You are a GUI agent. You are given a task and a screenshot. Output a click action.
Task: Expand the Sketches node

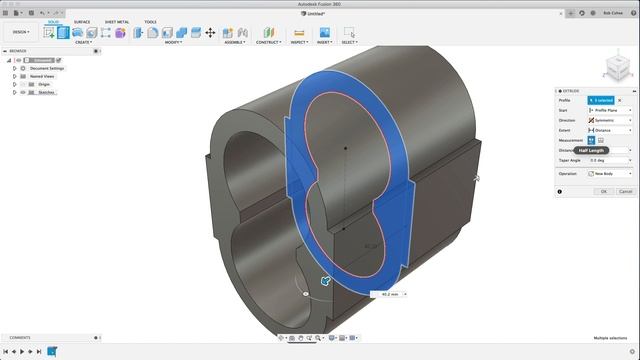point(15,93)
